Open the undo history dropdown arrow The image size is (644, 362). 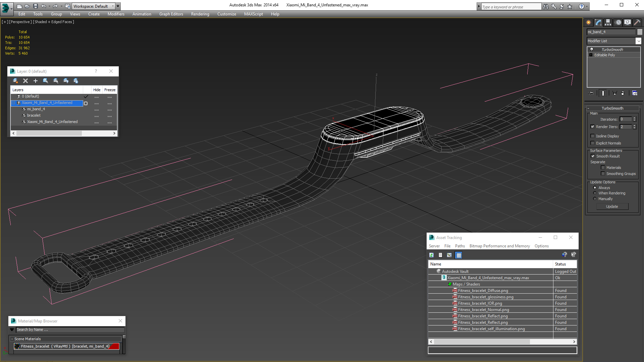[x=49, y=6]
